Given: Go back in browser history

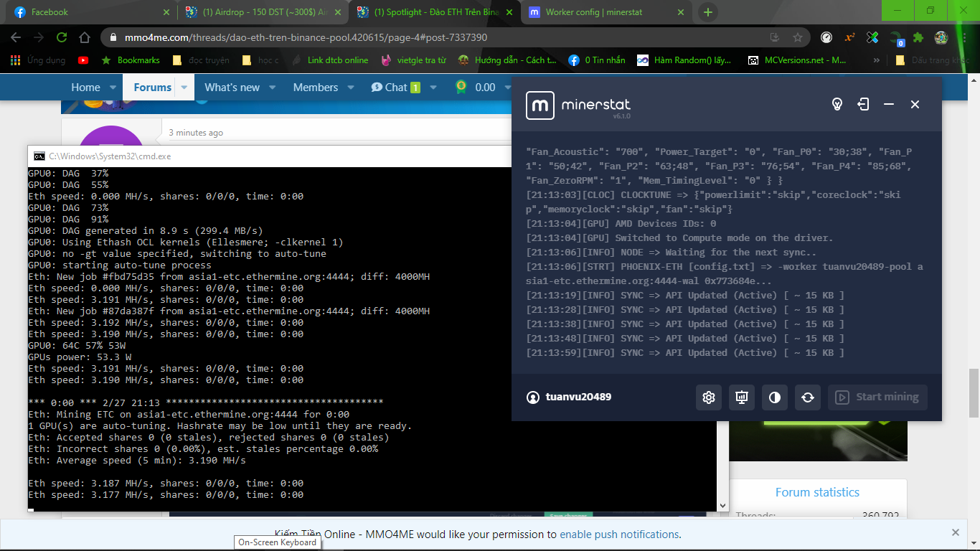Looking at the screenshot, I should coord(16,37).
